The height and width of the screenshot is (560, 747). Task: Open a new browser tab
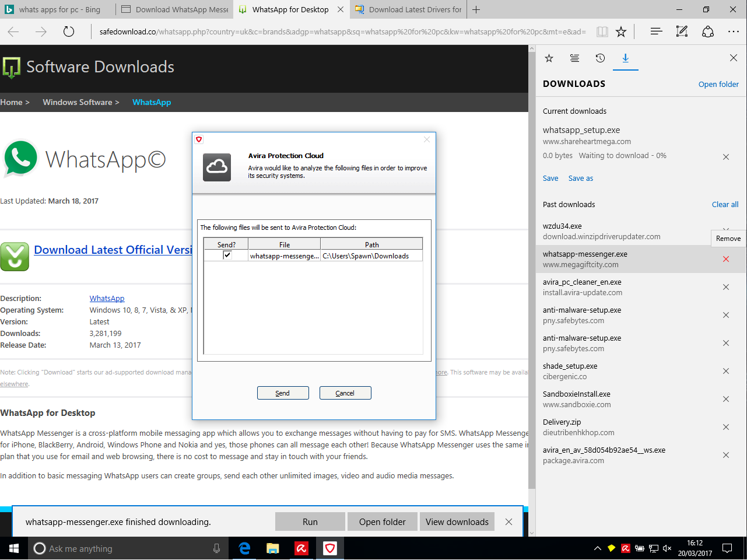pos(476,9)
